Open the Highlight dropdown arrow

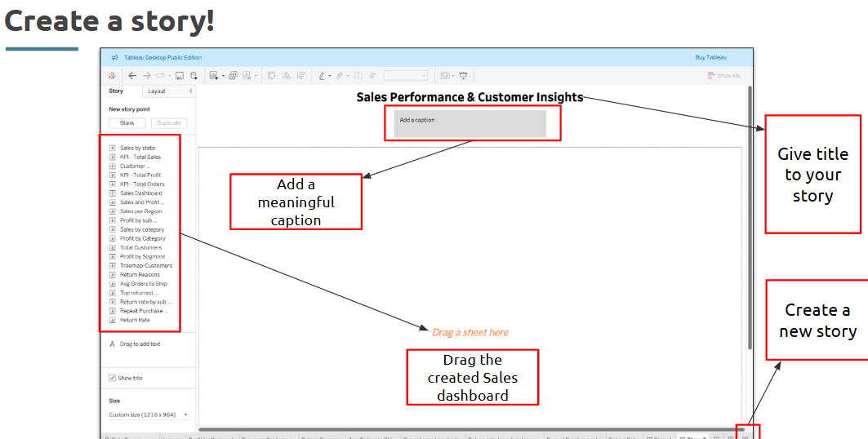330,76
